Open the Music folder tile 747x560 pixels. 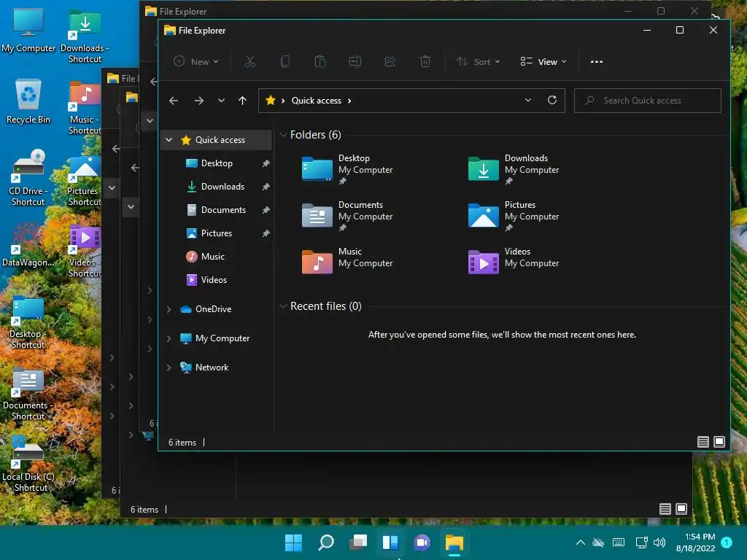pyautogui.click(x=348, y=262)
